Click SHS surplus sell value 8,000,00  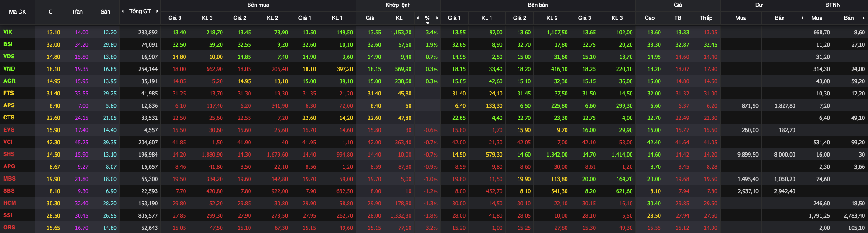coord(785,155)
